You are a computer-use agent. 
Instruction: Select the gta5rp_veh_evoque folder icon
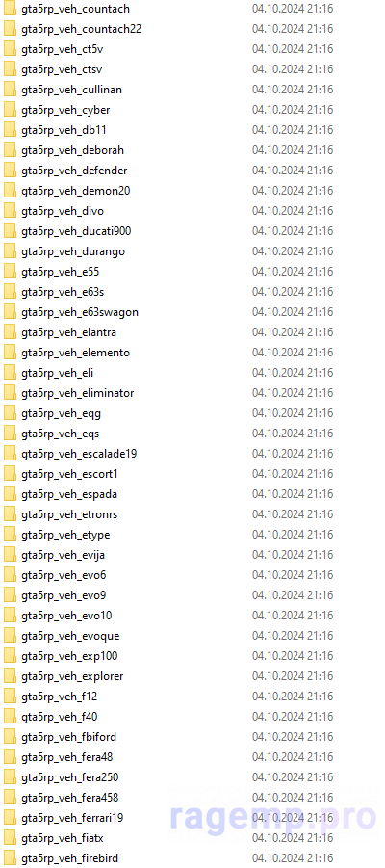pos(10,636)
